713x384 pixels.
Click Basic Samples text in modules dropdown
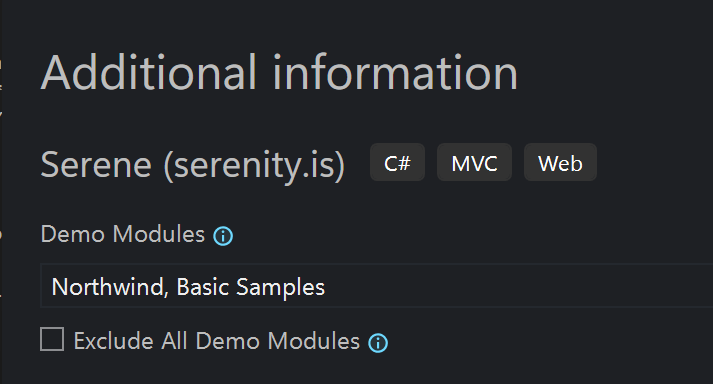pyautogui.click(x=251, y=287)
